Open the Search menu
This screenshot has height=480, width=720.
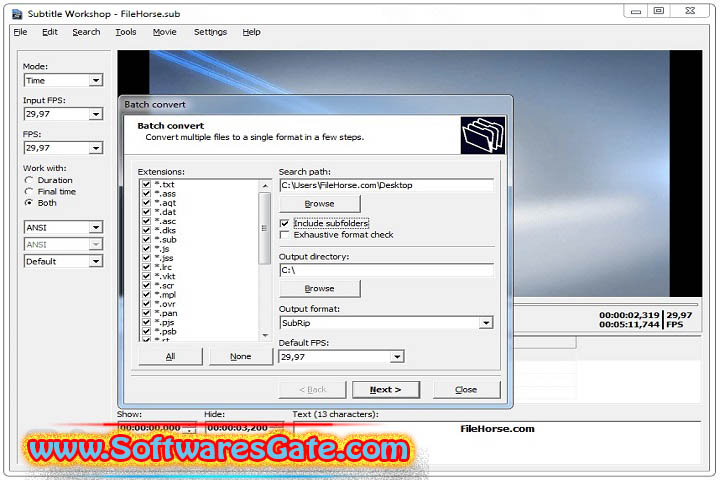(86, 32)
